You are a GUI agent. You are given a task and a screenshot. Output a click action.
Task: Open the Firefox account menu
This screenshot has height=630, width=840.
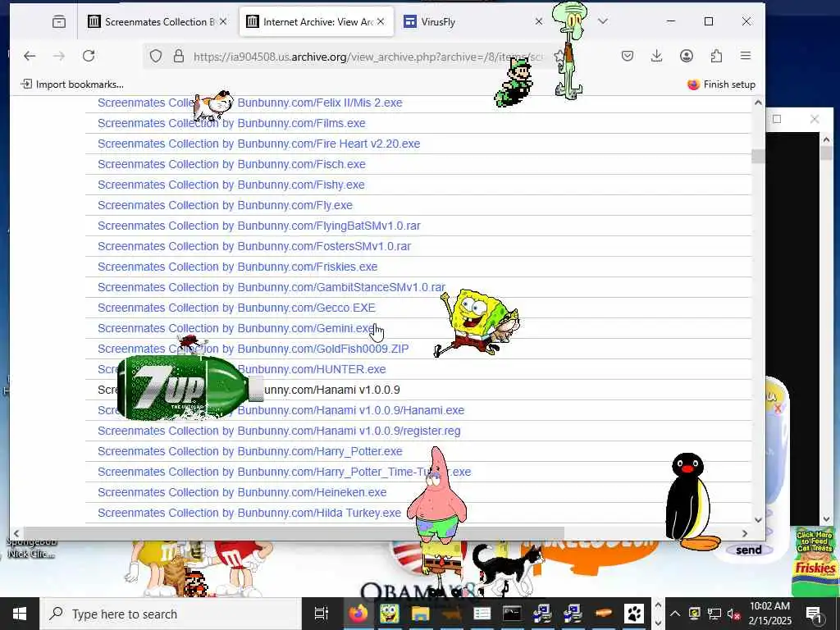tap(687, 56)
